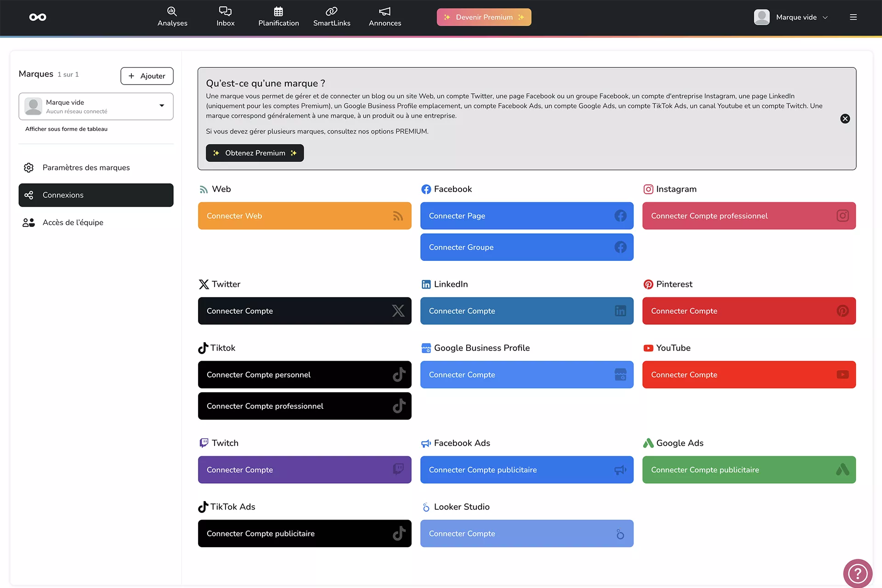This screenshot has height=588, width=882.
Task: Click Devenir Premium button
Action: pyautogui.click(x=484, y=17)
